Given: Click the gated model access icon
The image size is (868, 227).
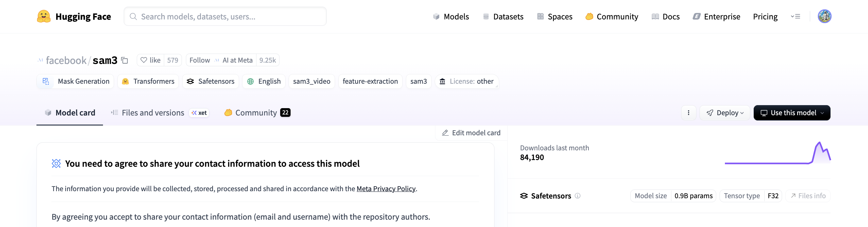Looking at the screenshot, I should pyautogui.click(x=56, y=164).
